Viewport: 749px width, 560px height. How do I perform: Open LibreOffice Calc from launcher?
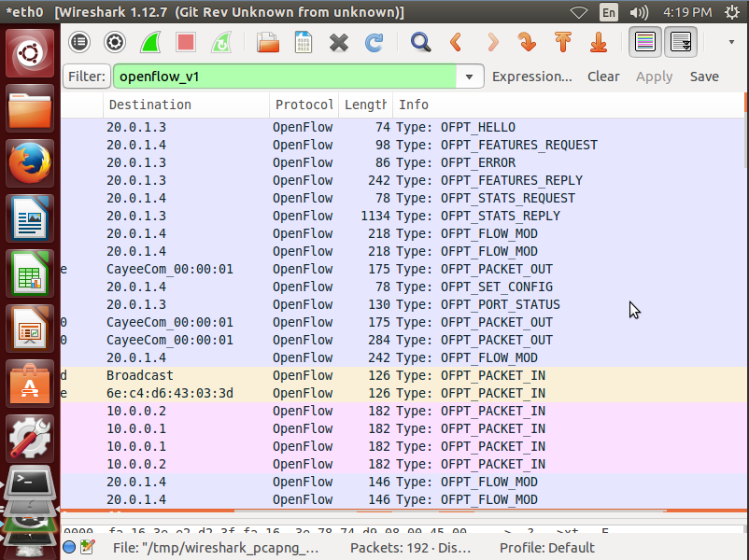point(30,273)
